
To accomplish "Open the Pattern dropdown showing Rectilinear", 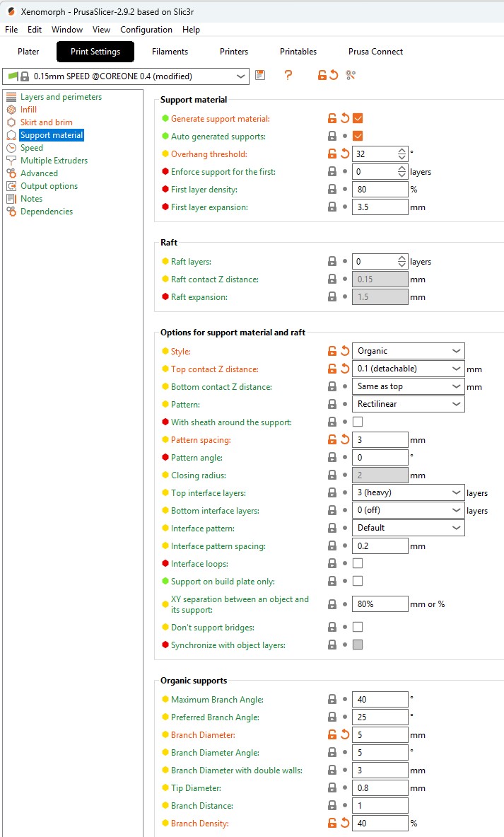I will (408, 404).
